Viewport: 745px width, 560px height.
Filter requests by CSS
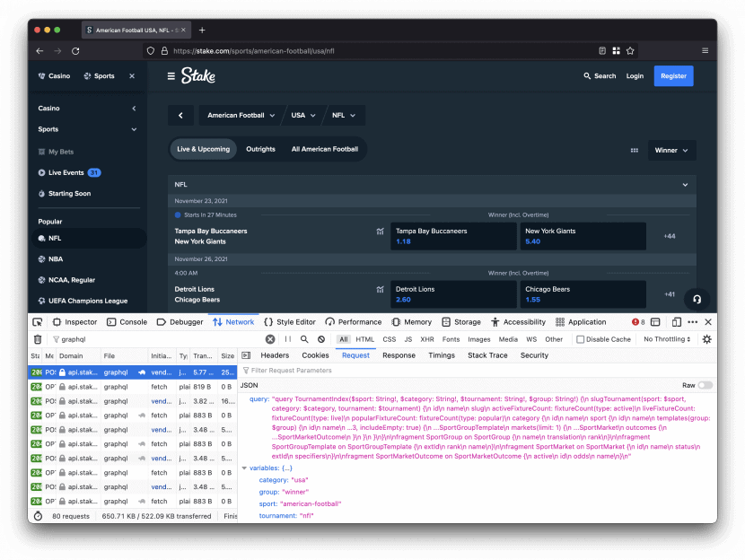pyautogui.click(x=390, y=339)
